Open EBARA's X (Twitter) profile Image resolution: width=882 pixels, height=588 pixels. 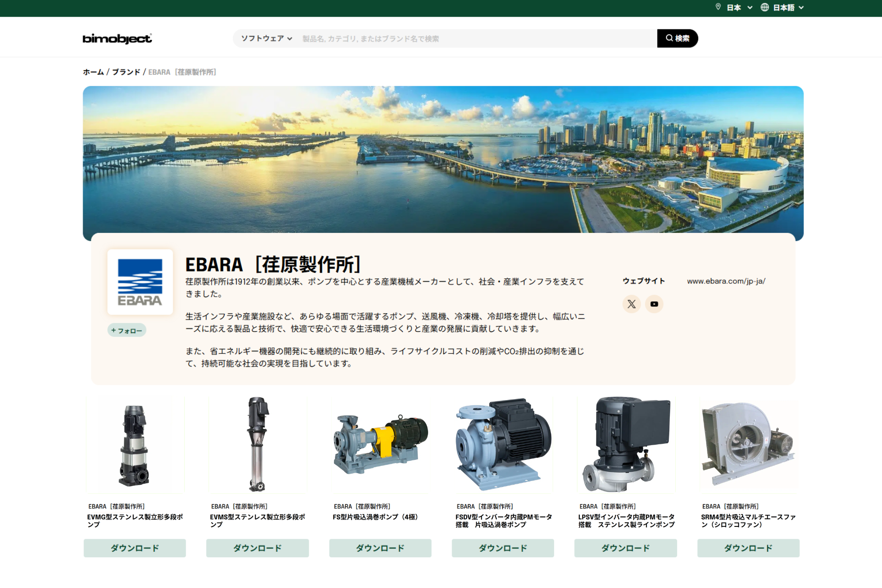(631, 304)
